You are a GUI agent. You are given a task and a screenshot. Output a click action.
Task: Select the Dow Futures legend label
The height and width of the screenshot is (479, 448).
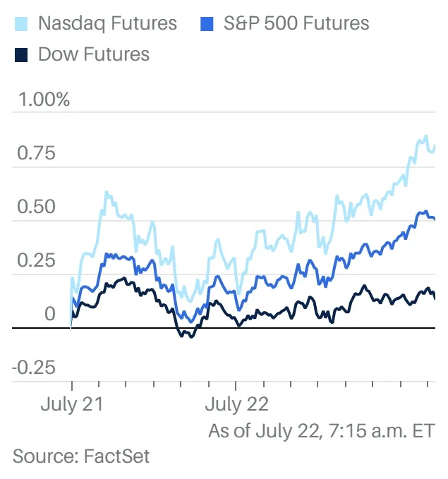[94, 54]
